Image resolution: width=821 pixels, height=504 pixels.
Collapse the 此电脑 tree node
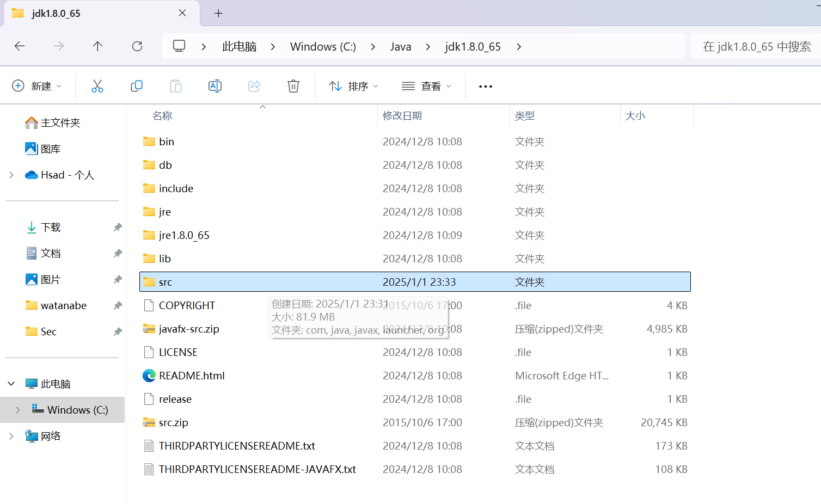point(11,384)
